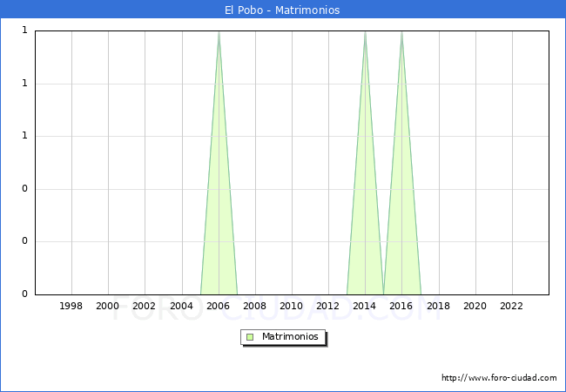The width and height of the screenshot is (566, 392).
Task: Select the 2004 x-axis label
Action: pos(181,306)
